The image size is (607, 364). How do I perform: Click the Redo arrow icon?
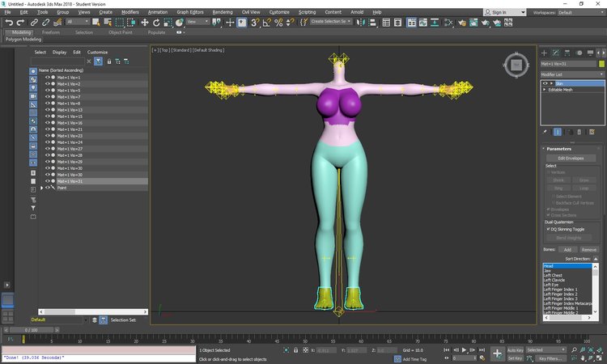tap(20, 23)
